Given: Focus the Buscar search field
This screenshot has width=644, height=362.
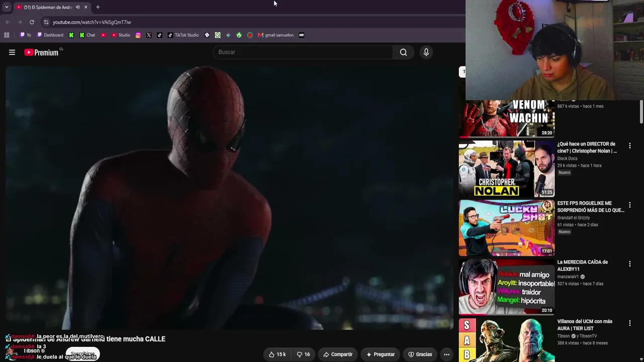Looking at the screenshot, I should point(303,52).
